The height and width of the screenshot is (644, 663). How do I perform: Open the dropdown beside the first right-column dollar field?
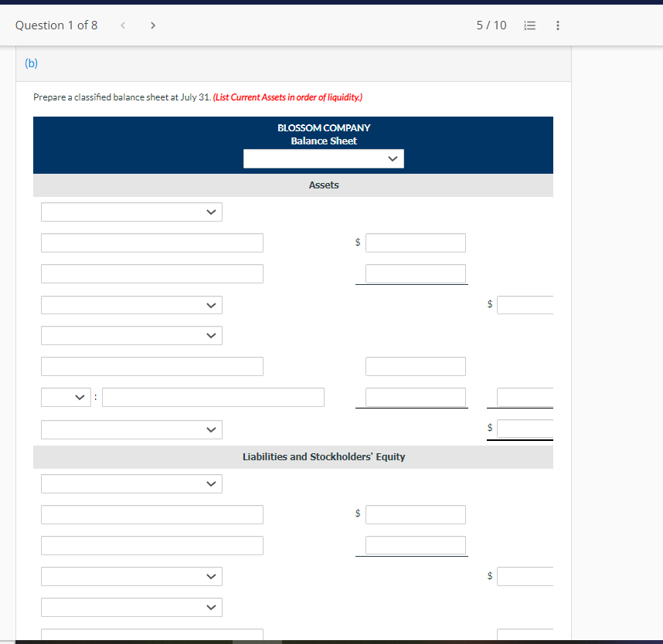(131, 305)
